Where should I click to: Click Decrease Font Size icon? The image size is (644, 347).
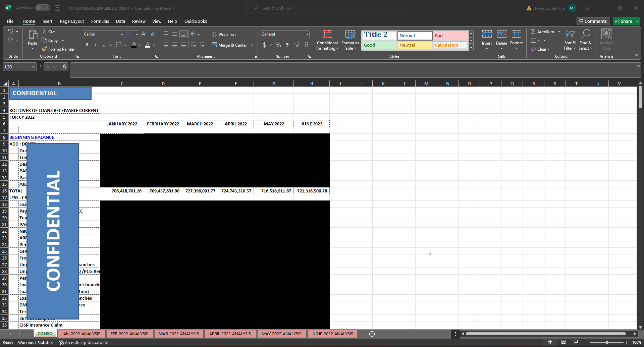coord(153,34)
